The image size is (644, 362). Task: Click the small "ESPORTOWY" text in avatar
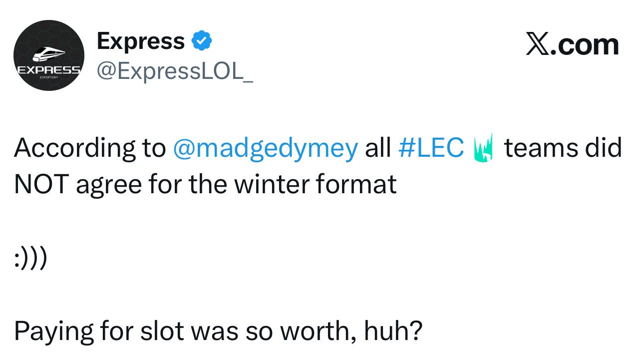47,77
